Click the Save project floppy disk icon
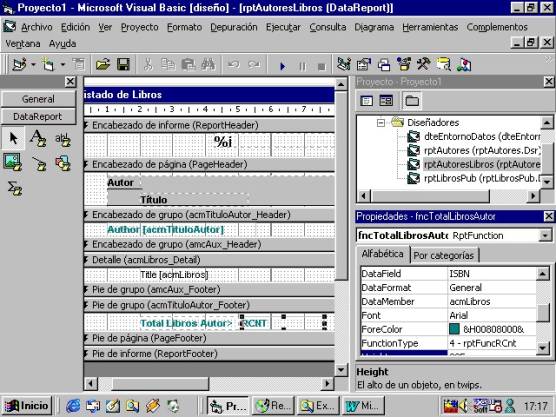Screen dimensions: 556x417 123,65
